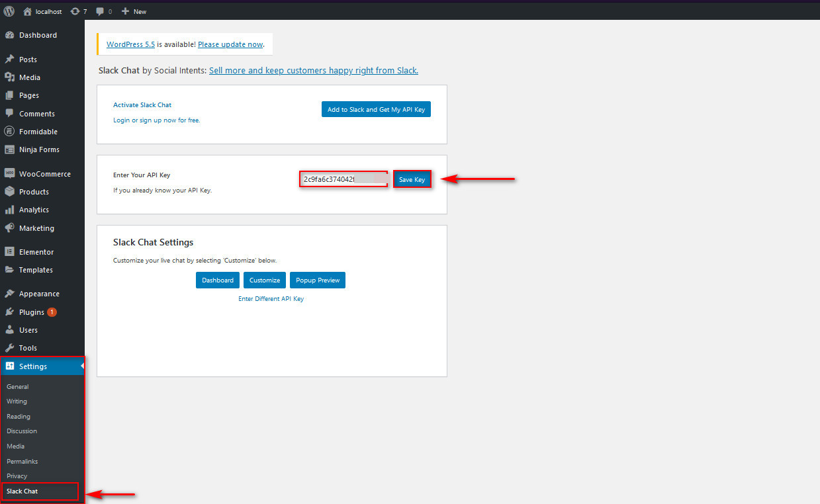Open General settings submenu item

(18, 387)
